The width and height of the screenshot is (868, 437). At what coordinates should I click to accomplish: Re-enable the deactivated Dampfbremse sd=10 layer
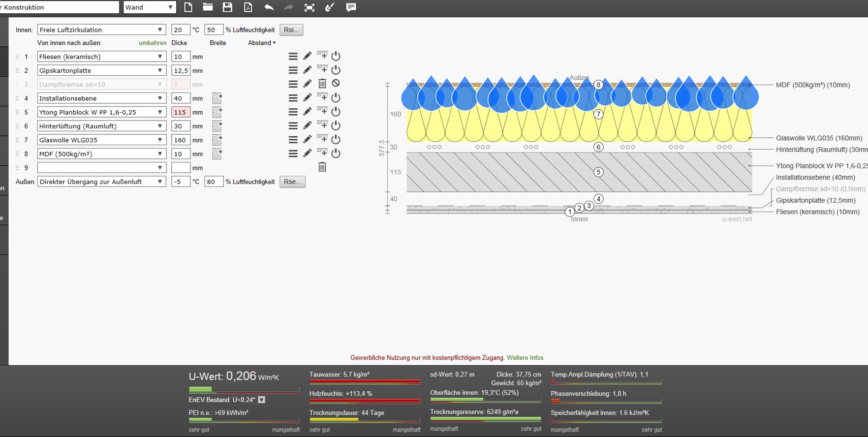click(x=336, y=84)
